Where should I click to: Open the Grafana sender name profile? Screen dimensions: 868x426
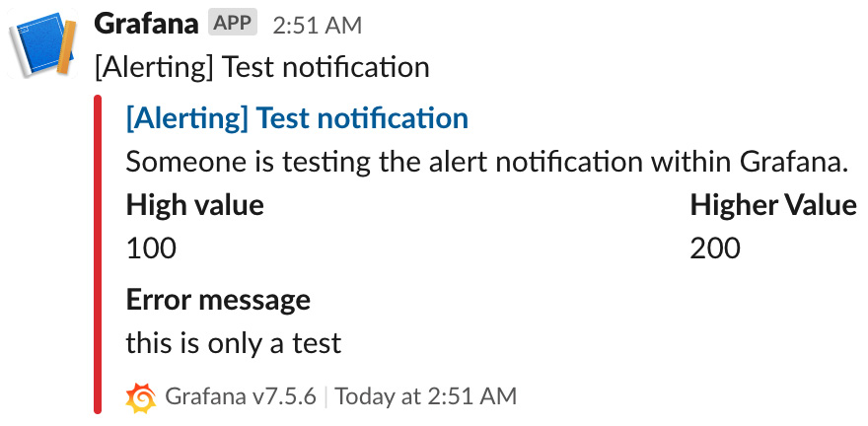pyautogui.click(x=146, y=25)
